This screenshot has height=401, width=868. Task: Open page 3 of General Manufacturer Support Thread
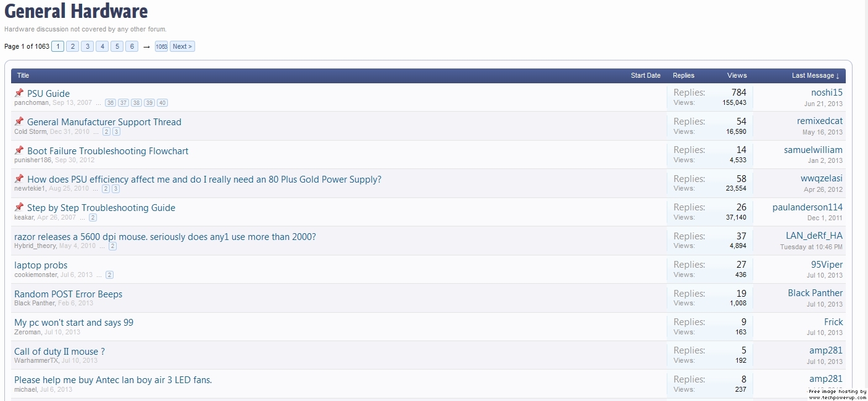click(115, 131)
